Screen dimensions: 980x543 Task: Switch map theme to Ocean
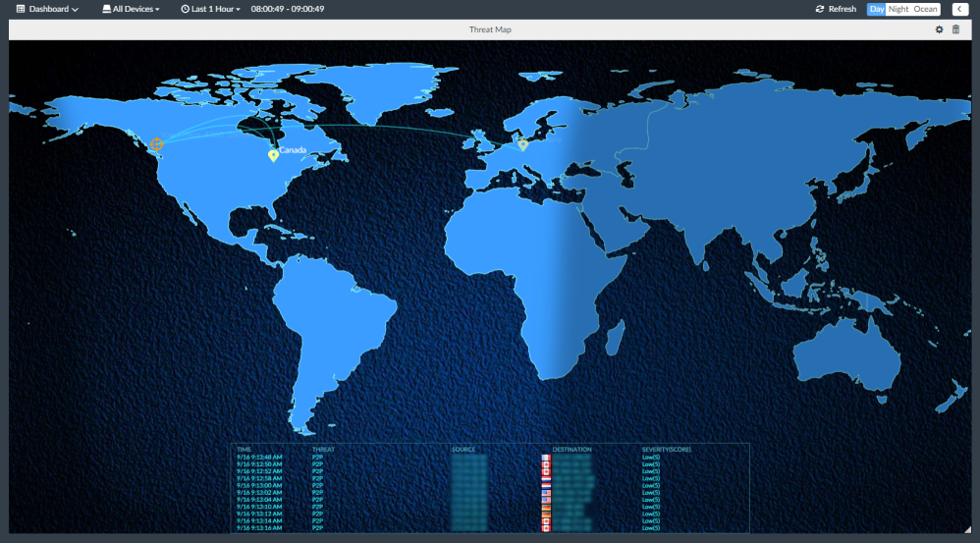coord(925,9)
